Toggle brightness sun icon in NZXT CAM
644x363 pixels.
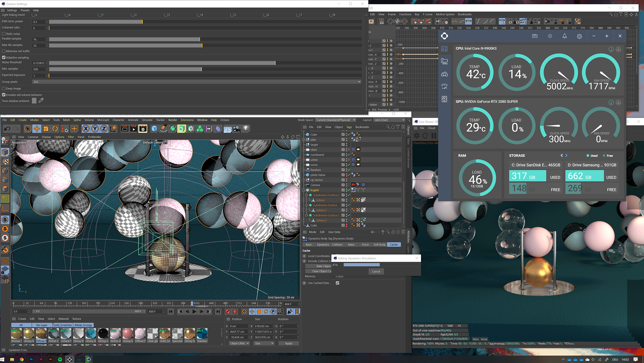[x=550, y=36]
